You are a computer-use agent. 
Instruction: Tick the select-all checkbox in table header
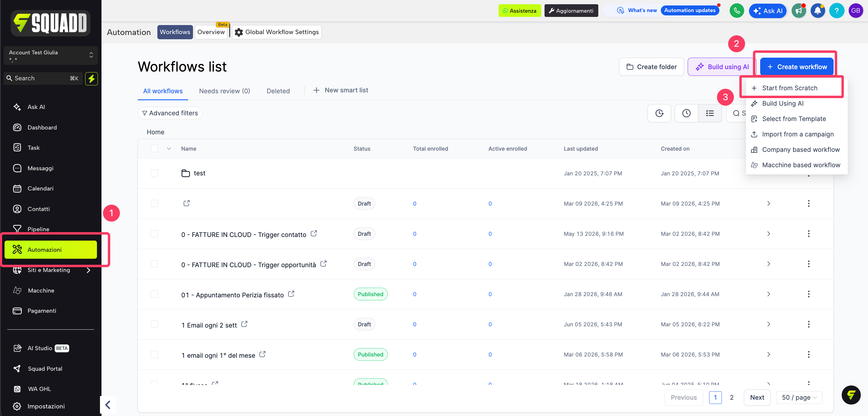tap(154, 149)
